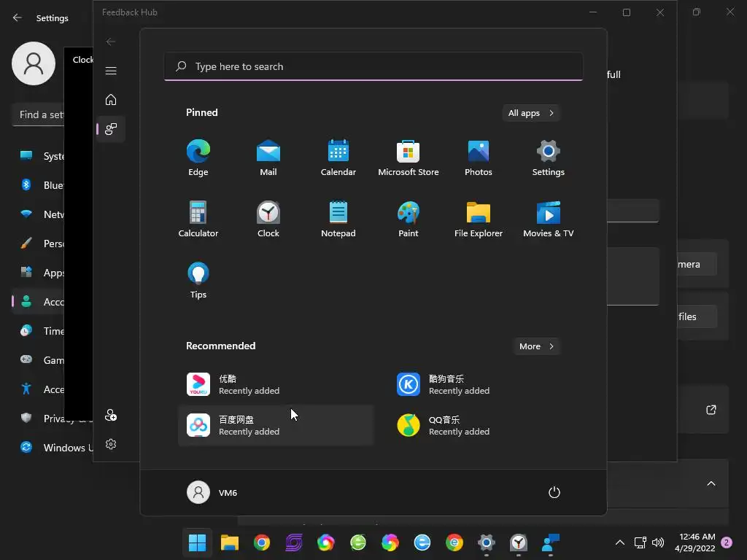The image size is (747, 560).
Task: Open File Explorer from taskbar
Action: click(x=230, y=542)
